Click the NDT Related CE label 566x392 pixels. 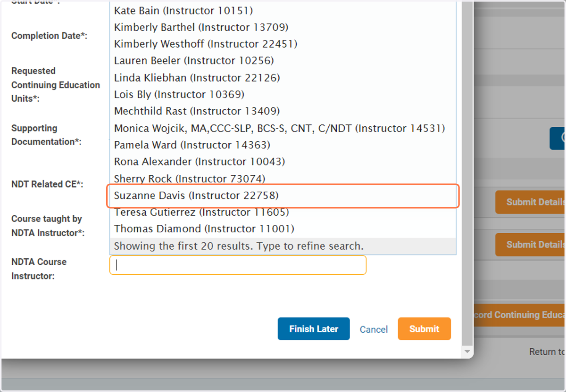[x=47, y=184]
